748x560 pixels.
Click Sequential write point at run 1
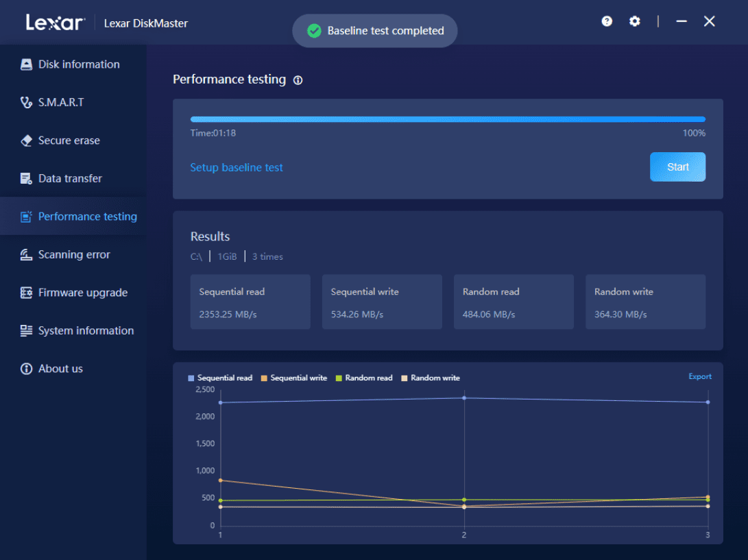220,480
